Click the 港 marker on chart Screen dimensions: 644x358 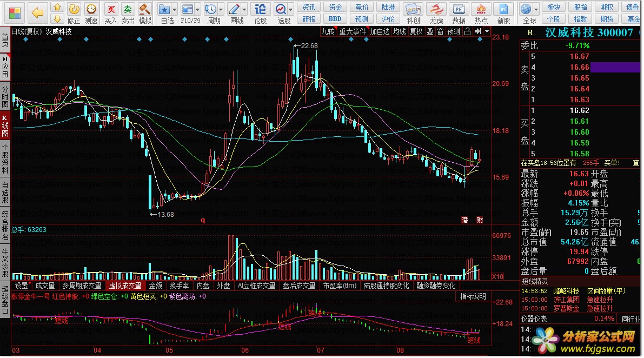(464, 220)
